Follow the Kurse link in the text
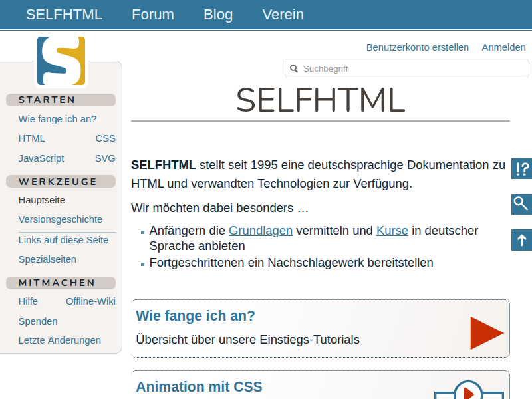 pyautogui.click(x=392, y=231)
